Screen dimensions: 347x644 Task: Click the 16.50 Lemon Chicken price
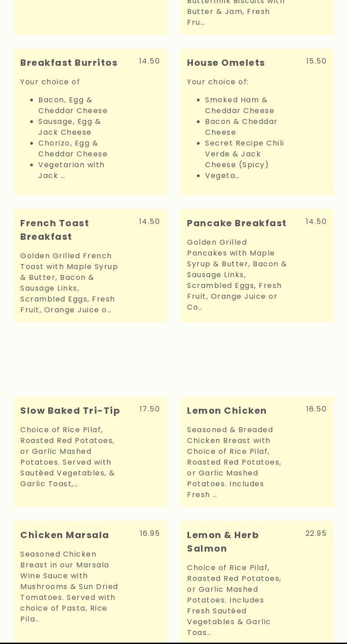click(316, 409)
